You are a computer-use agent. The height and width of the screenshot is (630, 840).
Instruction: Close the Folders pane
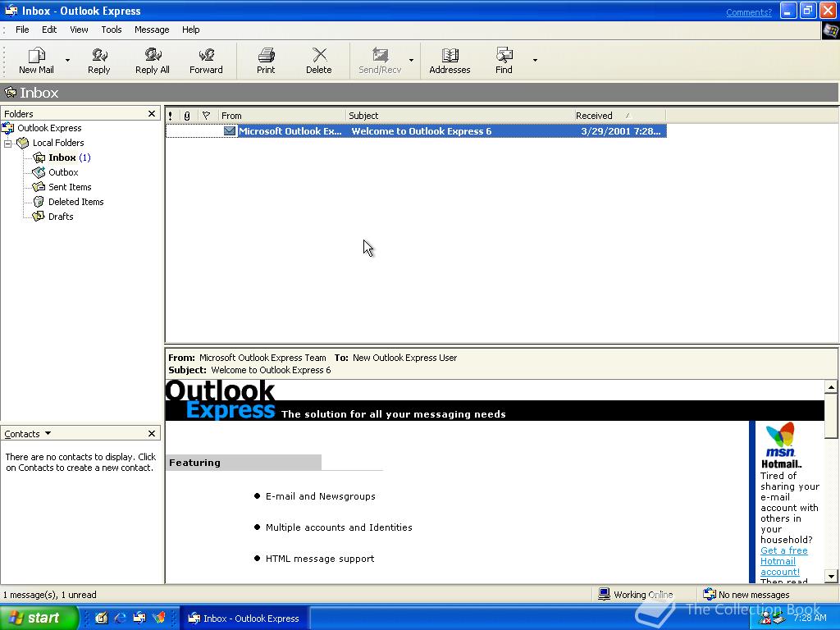tap(152, 113)
